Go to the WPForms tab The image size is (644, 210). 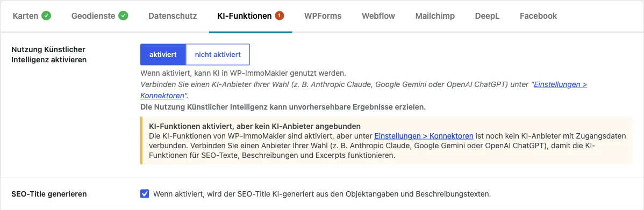[x=323, y=16]
